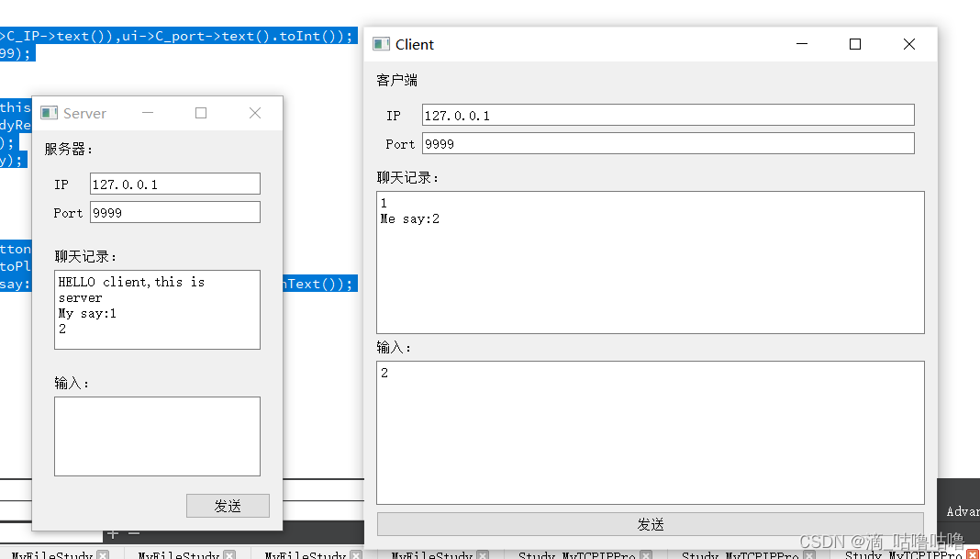This screenshot has height=559, width=980.
Task: Minimize the Server window
Action: tap(148, 113)
